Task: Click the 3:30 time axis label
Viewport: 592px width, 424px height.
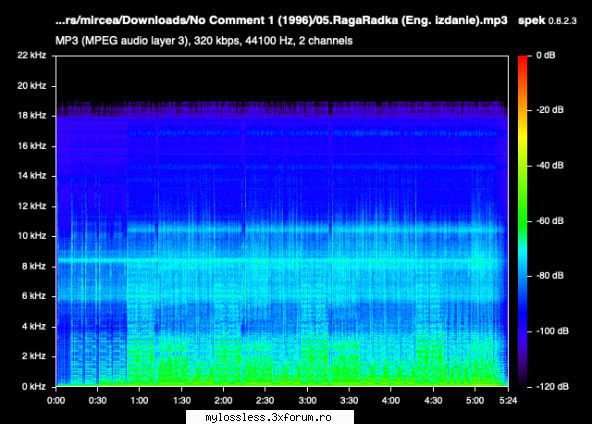Action: [x=349, y=401]
